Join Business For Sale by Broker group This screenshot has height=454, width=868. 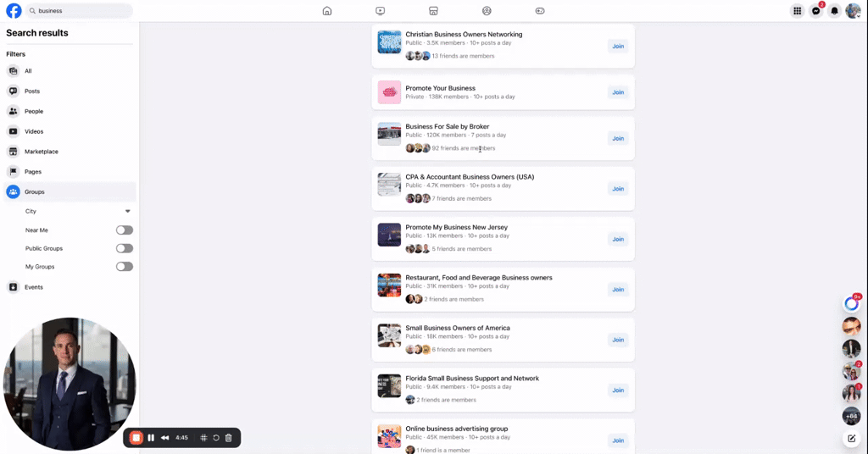[x=618, y=138]
